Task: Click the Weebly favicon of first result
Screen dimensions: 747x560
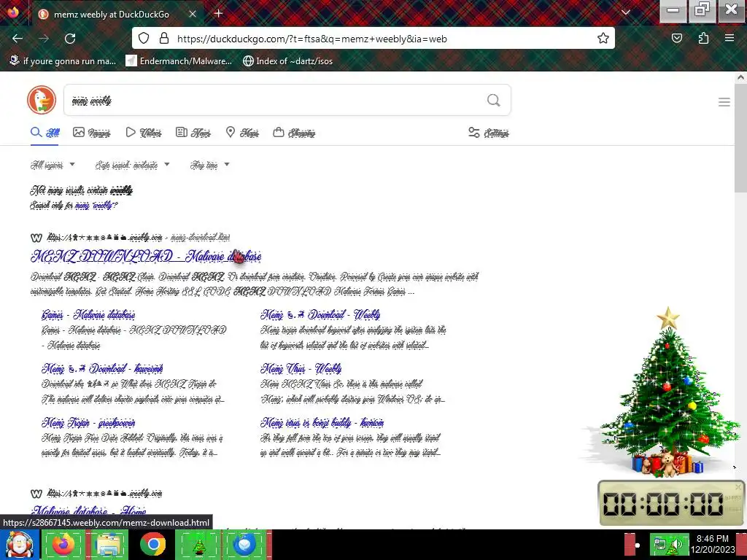Action: click(36, 237)
